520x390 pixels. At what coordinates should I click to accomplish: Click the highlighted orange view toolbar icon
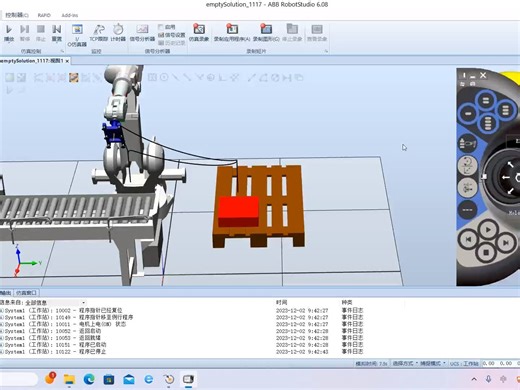point(74,78)
